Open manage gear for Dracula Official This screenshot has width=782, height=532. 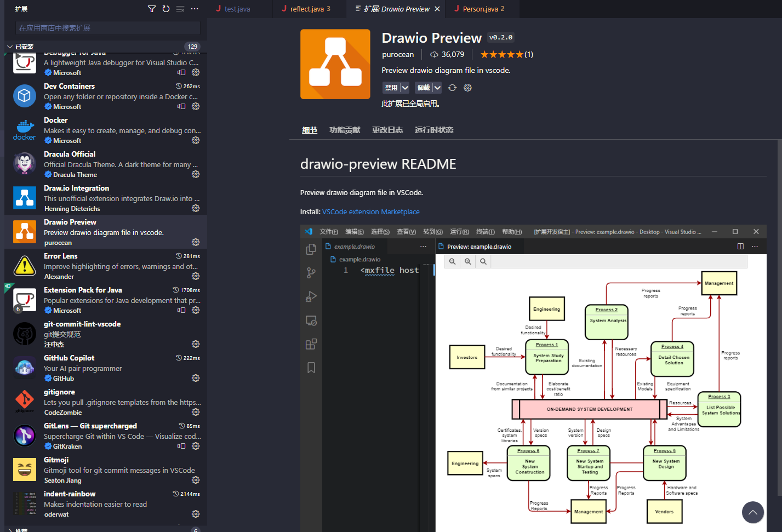click(196, 174)
